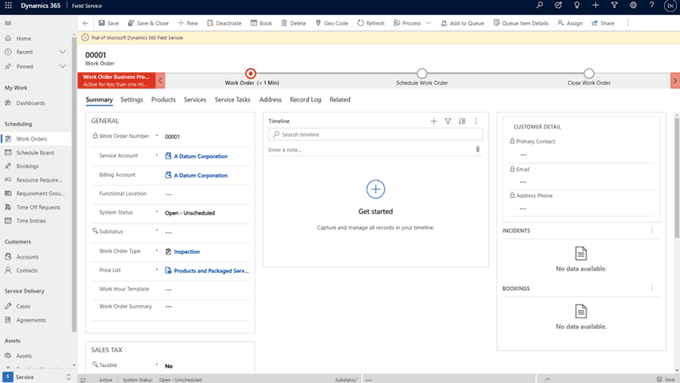Expand Pinned in the navigation
This screenshot has height=383, width=680.
(x=62, y=66)
